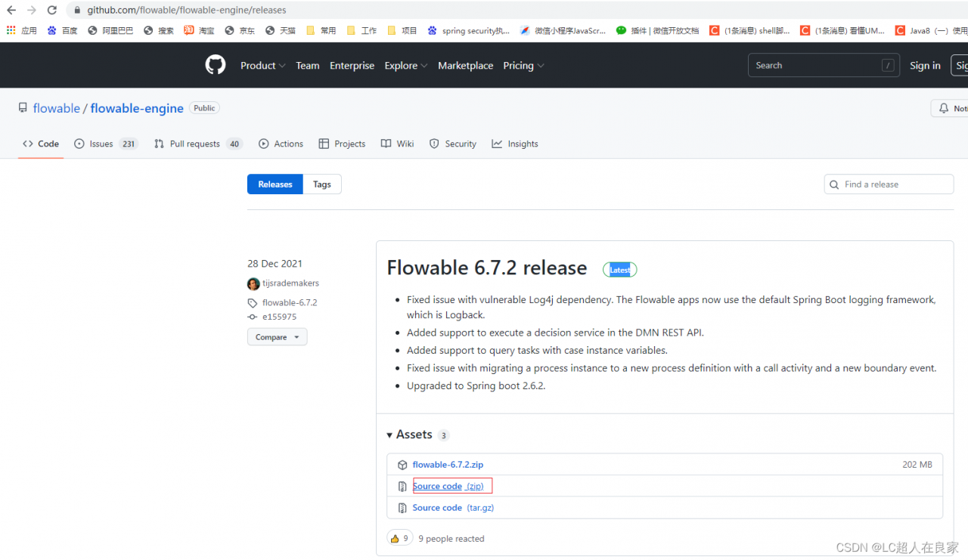Click Enterprise in the header

click(352, 66)
